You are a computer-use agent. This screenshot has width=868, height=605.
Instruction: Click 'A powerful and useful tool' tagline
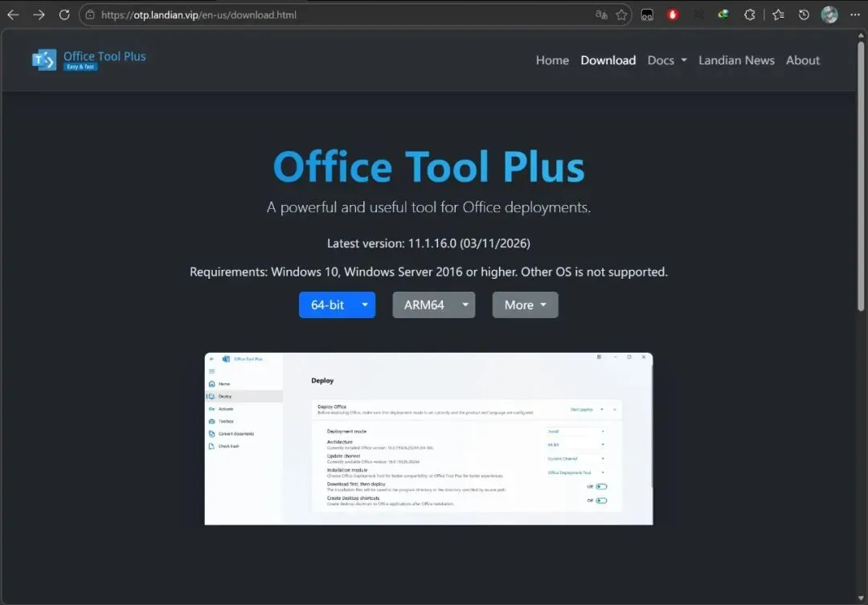pyautogui.click(x=428, y=207)
